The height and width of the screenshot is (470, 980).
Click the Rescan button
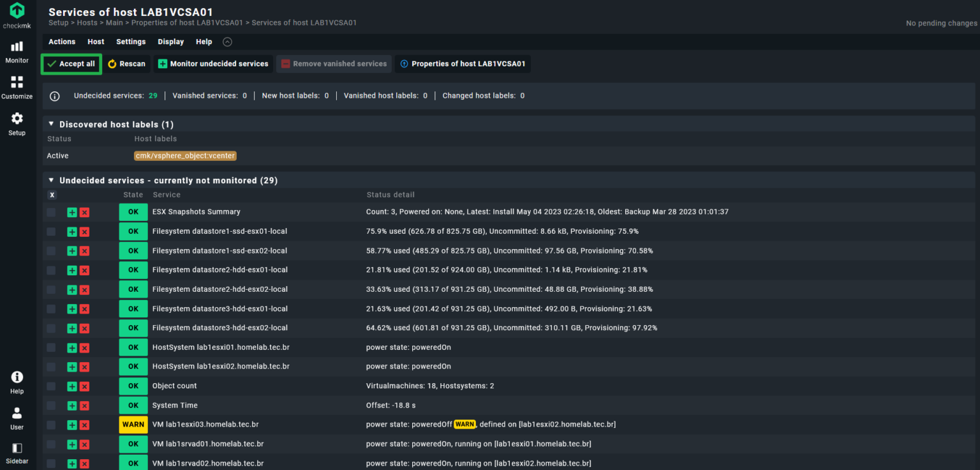click(x=126, y=64)
